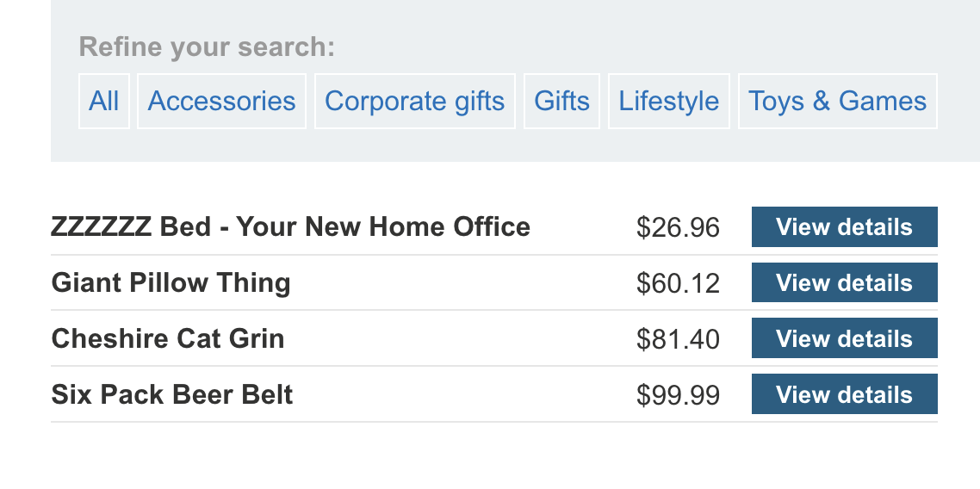Click the $81.40 price
The image size is (980, 489).
[x=678, y=340]
